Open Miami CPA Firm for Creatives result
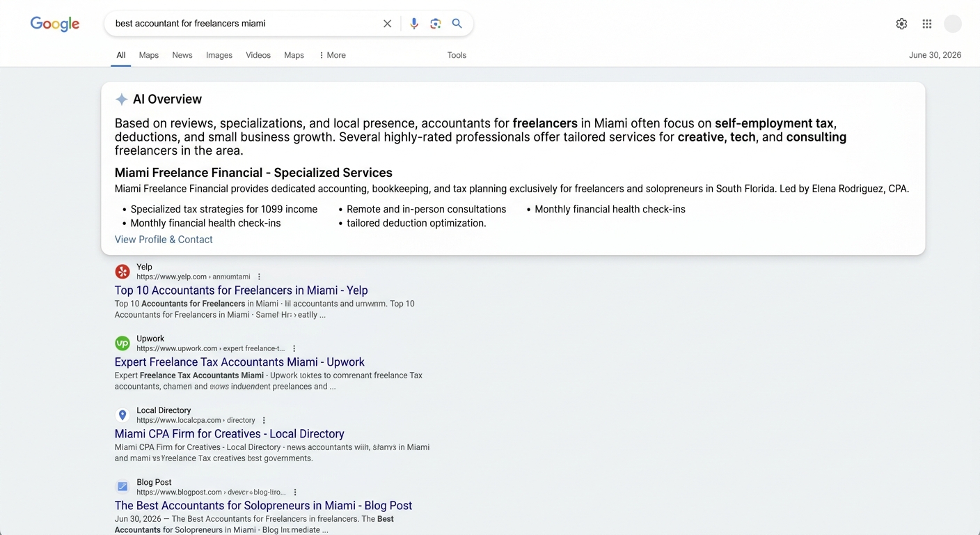Image resolution: width=980 pixels, height=535 pixels. (230, 434)
